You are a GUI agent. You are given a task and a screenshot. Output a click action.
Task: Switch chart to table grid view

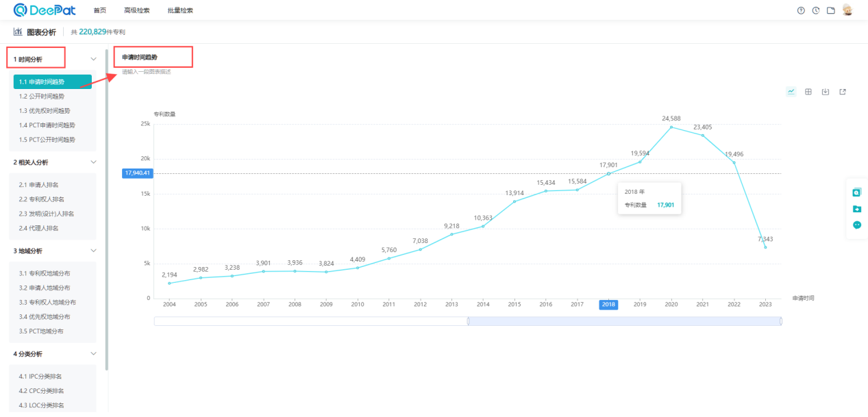point(808,92)
